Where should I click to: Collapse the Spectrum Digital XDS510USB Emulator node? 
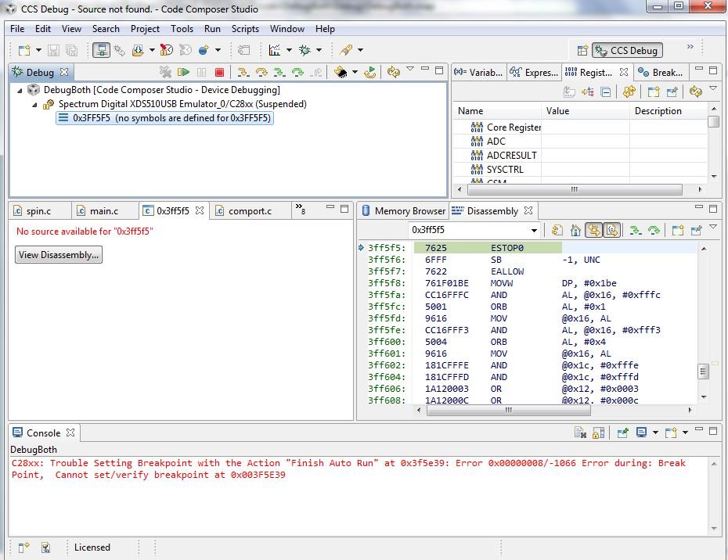click(35, 104)
